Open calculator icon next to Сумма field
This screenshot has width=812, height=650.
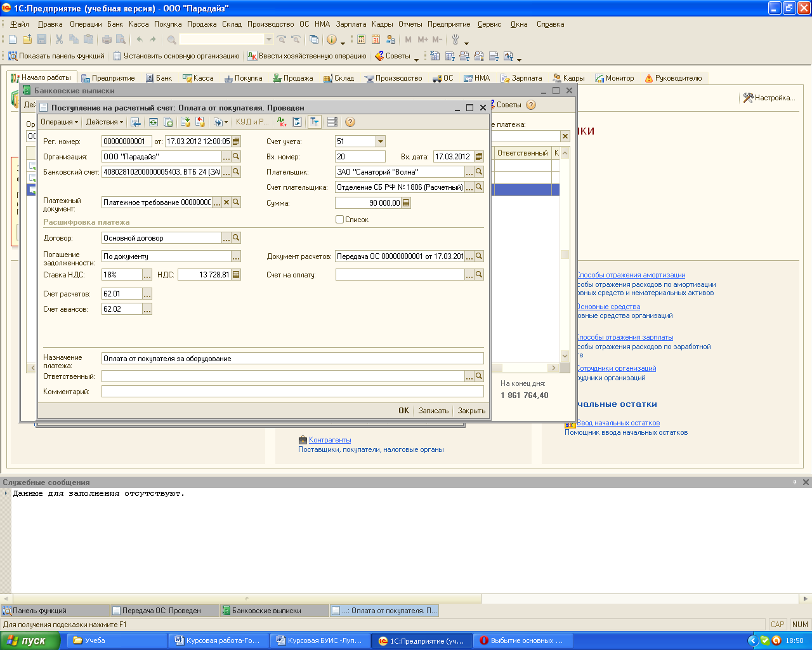tap(406, 203)
